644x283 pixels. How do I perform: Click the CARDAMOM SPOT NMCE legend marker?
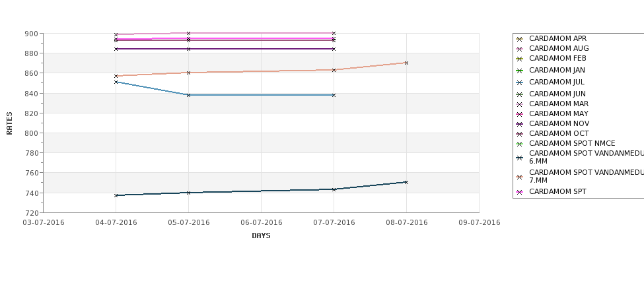(x=520, y=144)
